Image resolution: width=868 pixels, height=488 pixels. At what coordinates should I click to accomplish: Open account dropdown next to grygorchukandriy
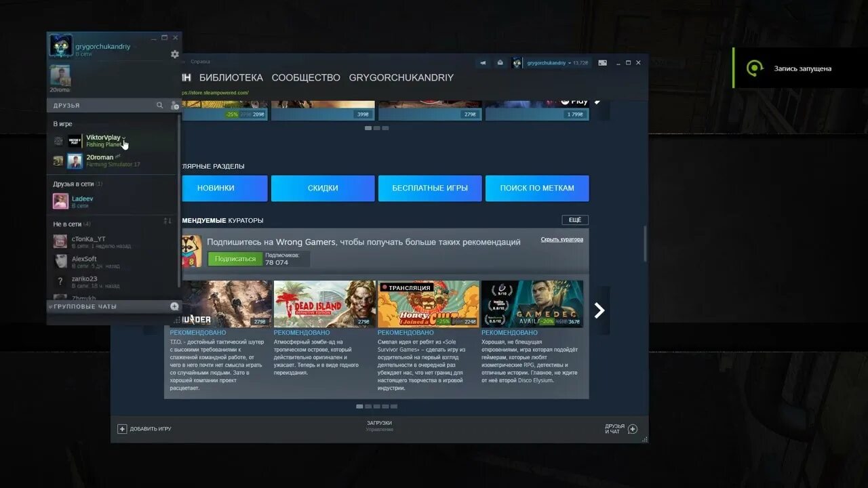570,62
